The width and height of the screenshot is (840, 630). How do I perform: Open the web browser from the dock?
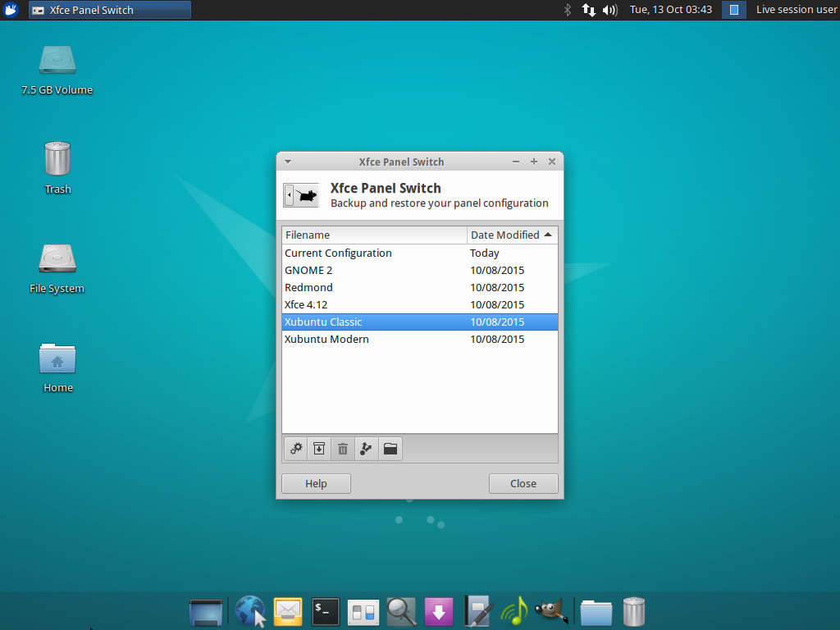click(249, 611)
